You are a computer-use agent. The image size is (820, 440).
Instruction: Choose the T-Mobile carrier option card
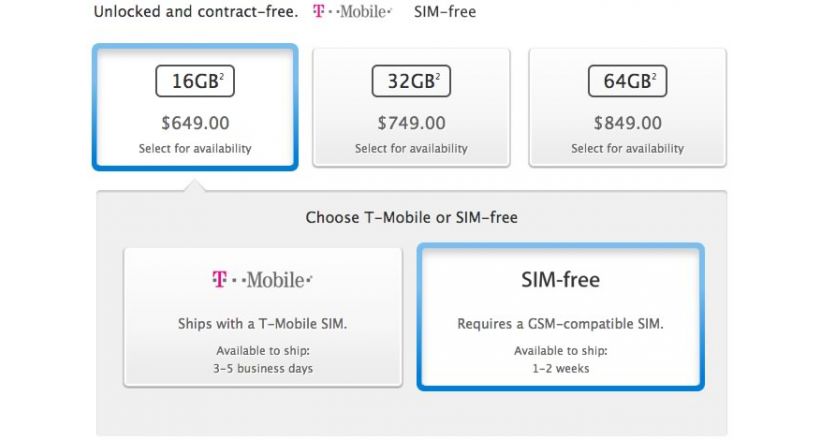[263, 318]
